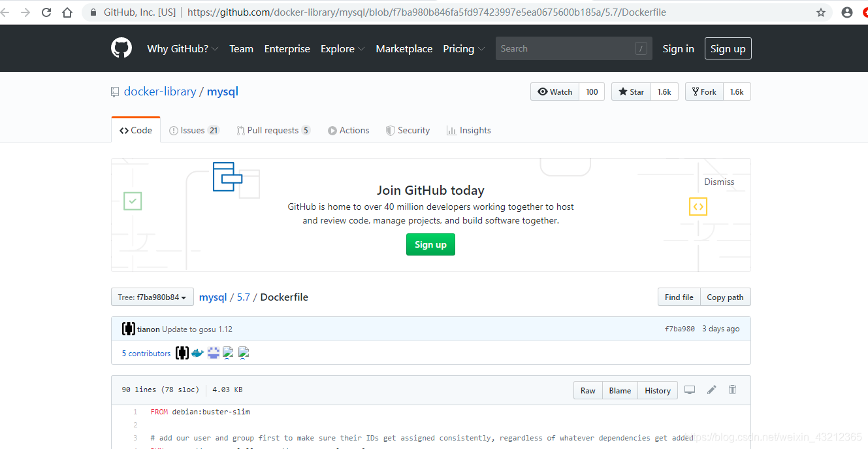Click the Docker whale contributor avatar
The height and width of the screenshot is (449, 868).
[198, 353]
